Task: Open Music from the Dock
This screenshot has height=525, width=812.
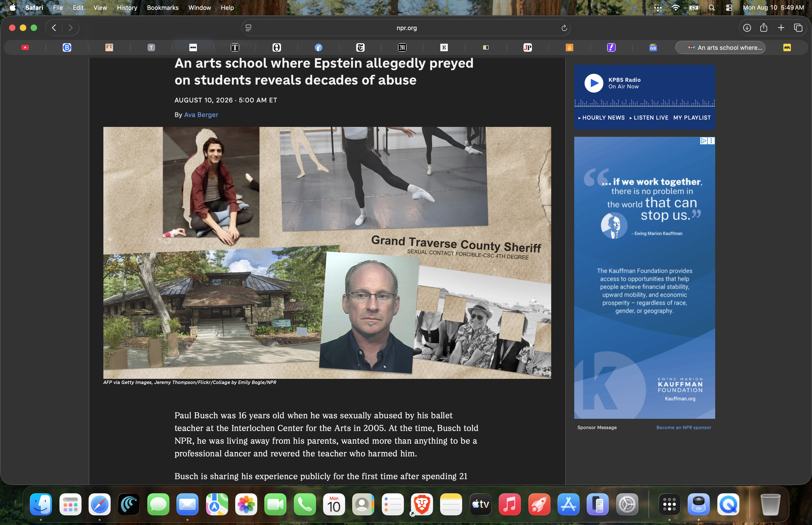Action: [510, 504]
